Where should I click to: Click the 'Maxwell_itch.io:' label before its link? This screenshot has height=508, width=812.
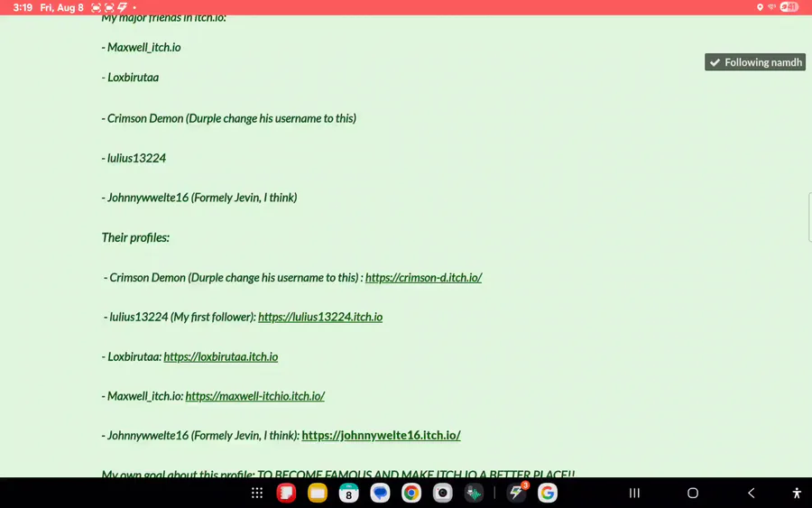click(x=145, y=396)
